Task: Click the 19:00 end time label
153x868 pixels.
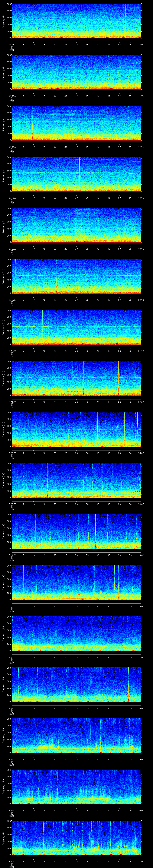Action: pyautogui.click(x=141, y=248)
